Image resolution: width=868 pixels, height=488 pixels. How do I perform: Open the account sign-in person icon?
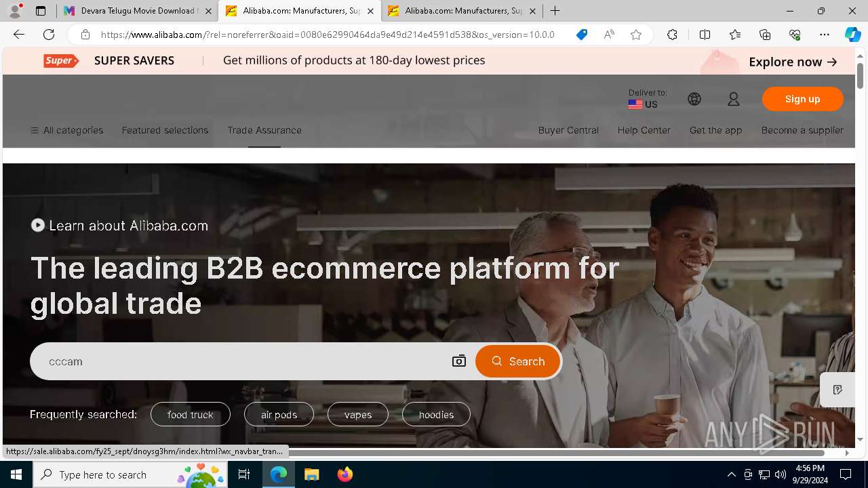tap(734, 99)
